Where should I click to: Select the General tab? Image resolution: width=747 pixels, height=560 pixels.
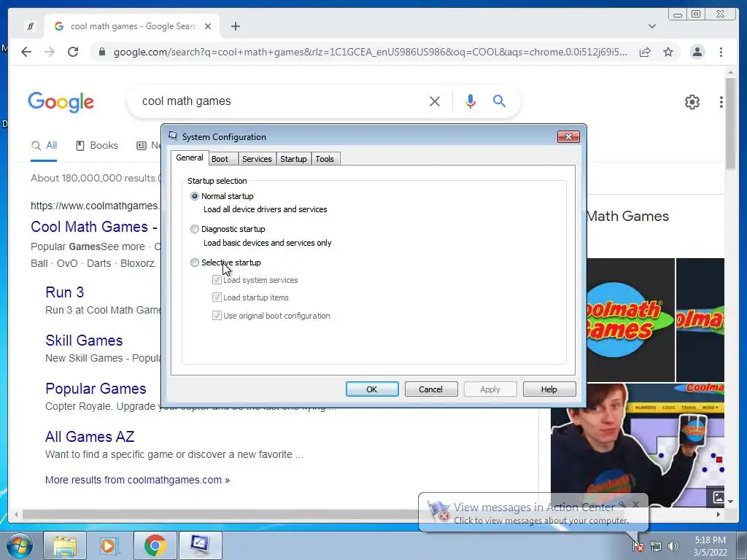190,157
